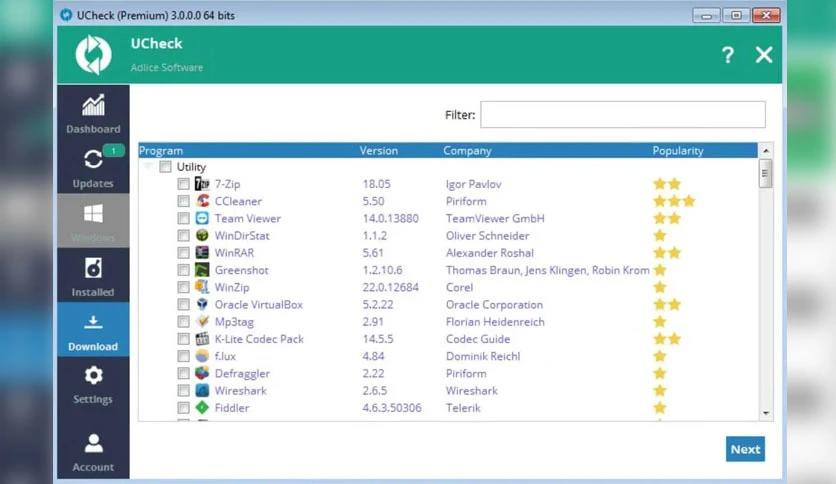Click the 'Oracle Corporation' company cell

pyautogui.click(x=494, y=305)
